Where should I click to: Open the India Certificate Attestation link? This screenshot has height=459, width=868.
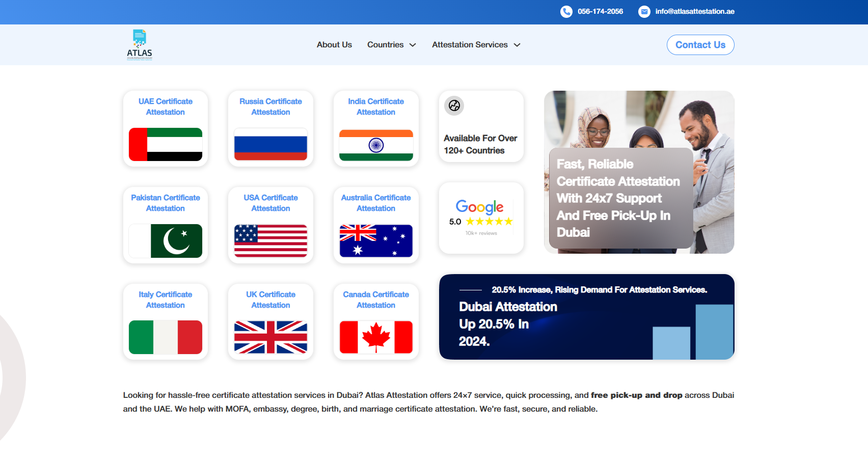[376, 106]
